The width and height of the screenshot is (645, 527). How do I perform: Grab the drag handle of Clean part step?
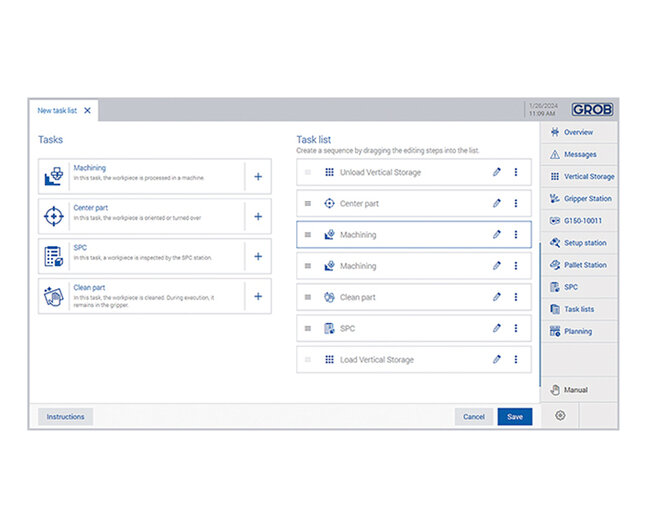click(x=308, y=297)
